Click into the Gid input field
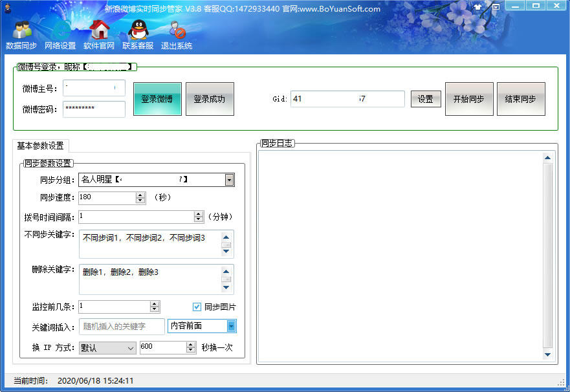 [347, 99]
